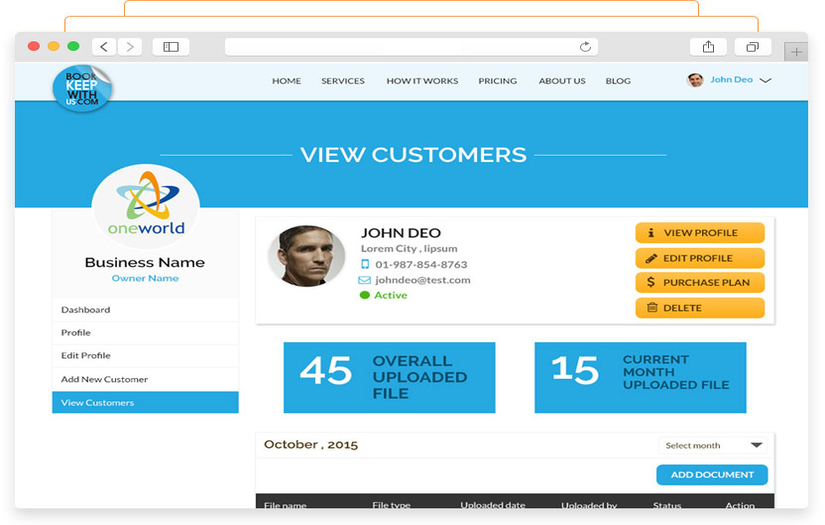Viewport: 825px width, 525px height.
Task: Click the browser back arrow button
Action: point(104,47)
